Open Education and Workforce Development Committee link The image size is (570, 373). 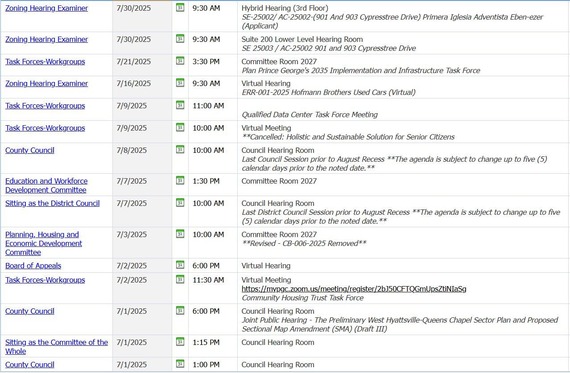coord(47,185)
